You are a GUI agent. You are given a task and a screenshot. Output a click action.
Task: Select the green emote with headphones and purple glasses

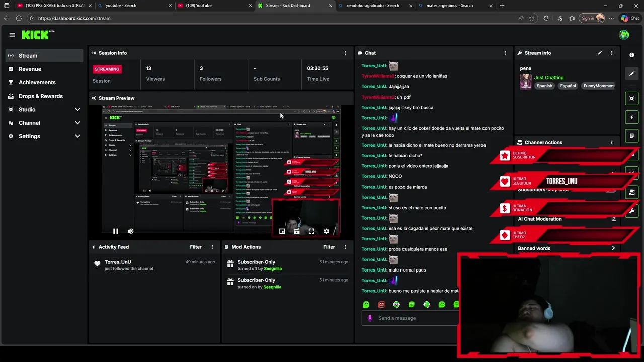[396, 304]
